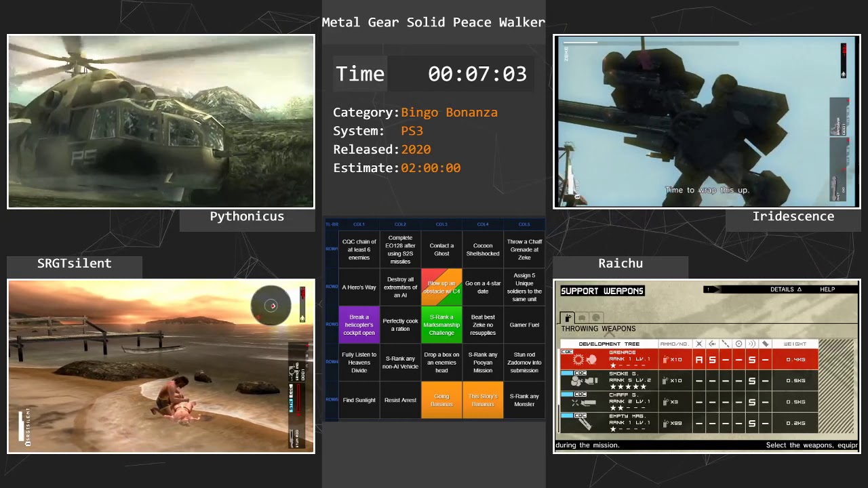
Task: Click the Ammo/No. column header
Action: [675, 344]
